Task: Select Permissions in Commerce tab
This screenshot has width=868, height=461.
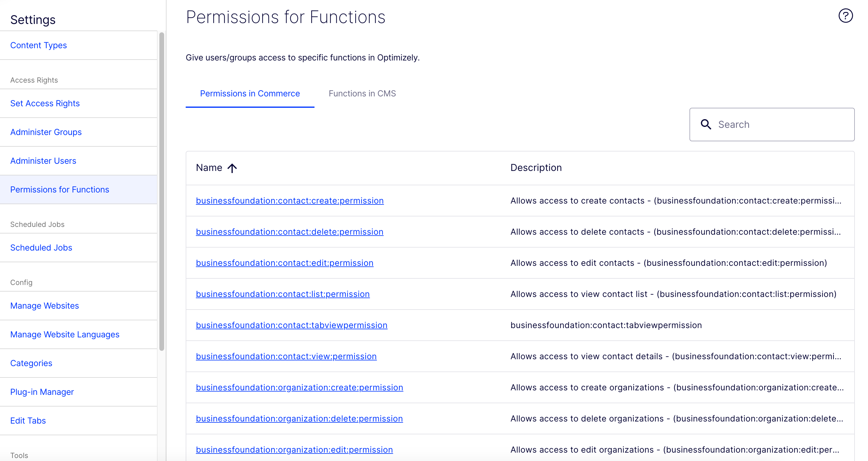Action: tap(250, 94)
